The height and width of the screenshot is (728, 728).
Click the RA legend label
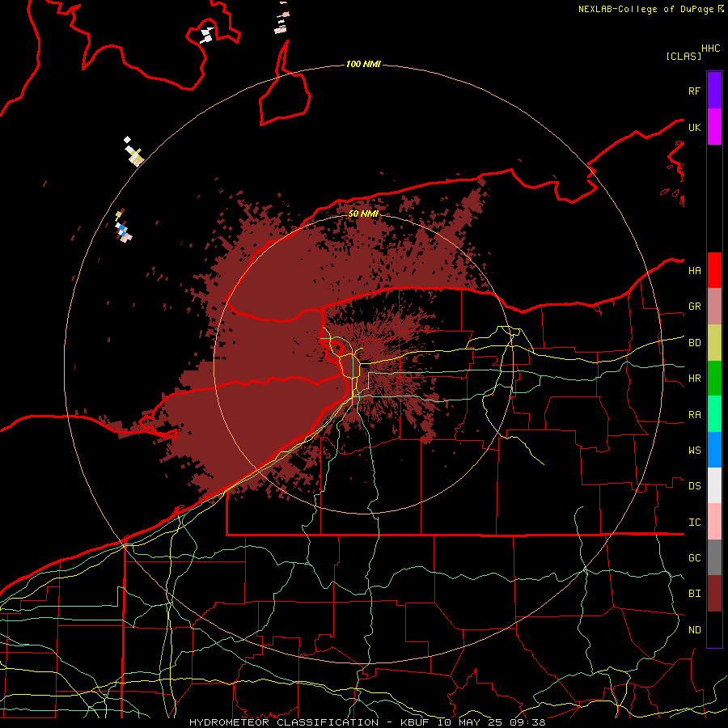point(694,414)
